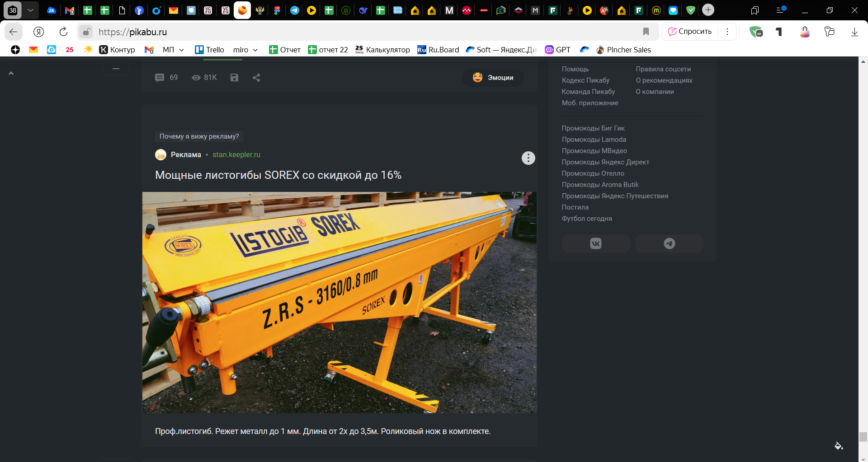Share Pikabu via the VK button

point(596,243)
